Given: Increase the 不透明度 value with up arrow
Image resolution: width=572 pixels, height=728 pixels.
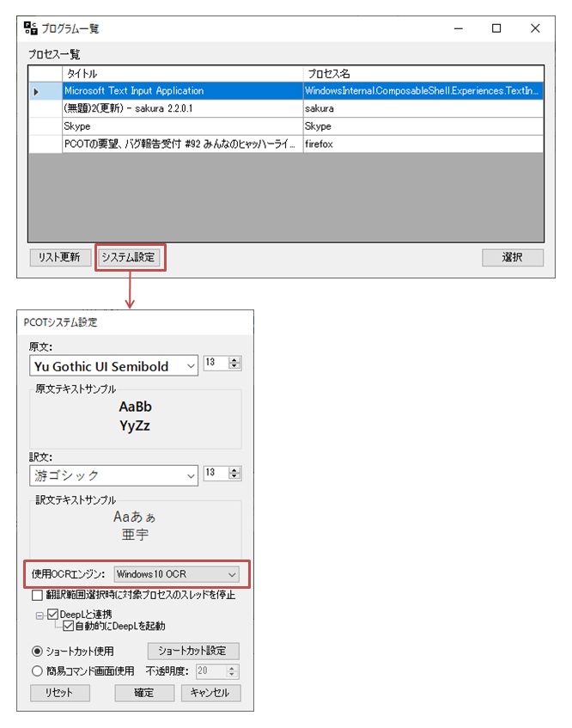Looking at the screenshot, I should click(232, 668).
